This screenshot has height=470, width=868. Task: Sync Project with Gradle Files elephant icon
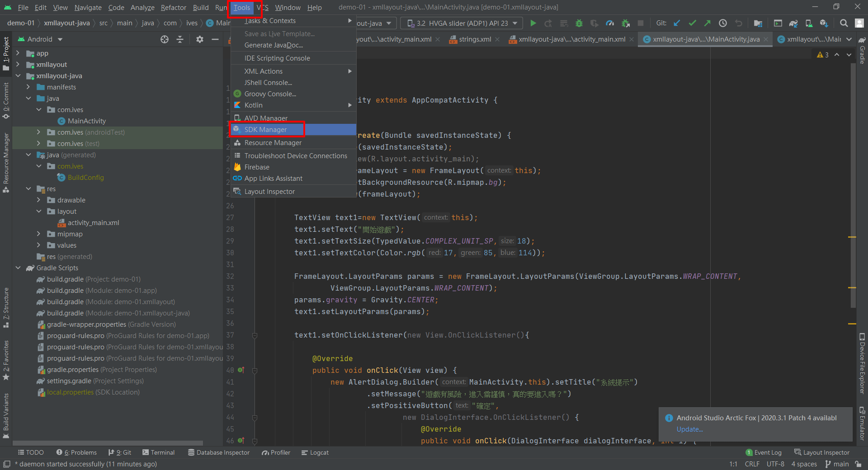tap(793, 23)
